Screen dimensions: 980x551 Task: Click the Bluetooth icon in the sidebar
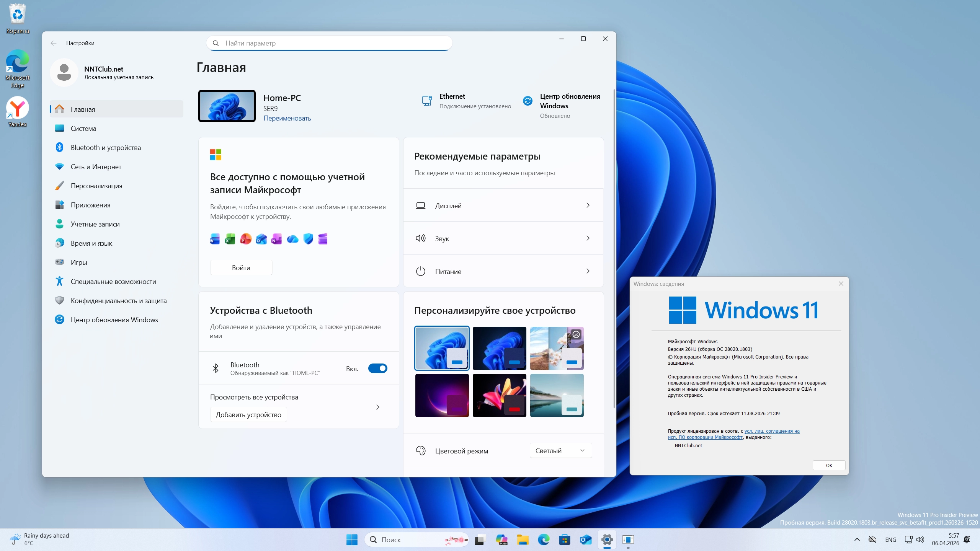[59, 147]
